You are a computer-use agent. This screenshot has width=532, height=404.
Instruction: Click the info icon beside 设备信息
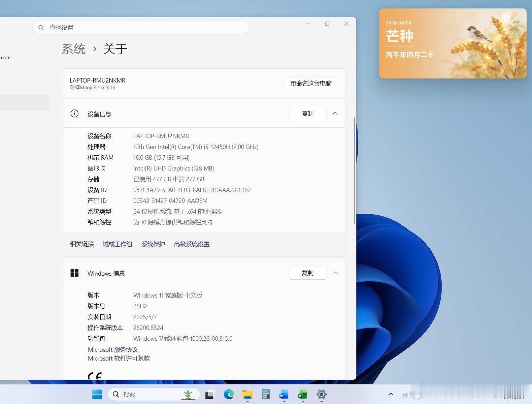pyautogui.click(x=74, y=114)
